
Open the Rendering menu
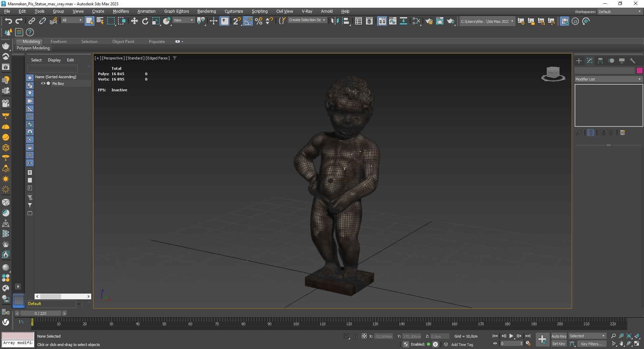(x=207, y=11)
